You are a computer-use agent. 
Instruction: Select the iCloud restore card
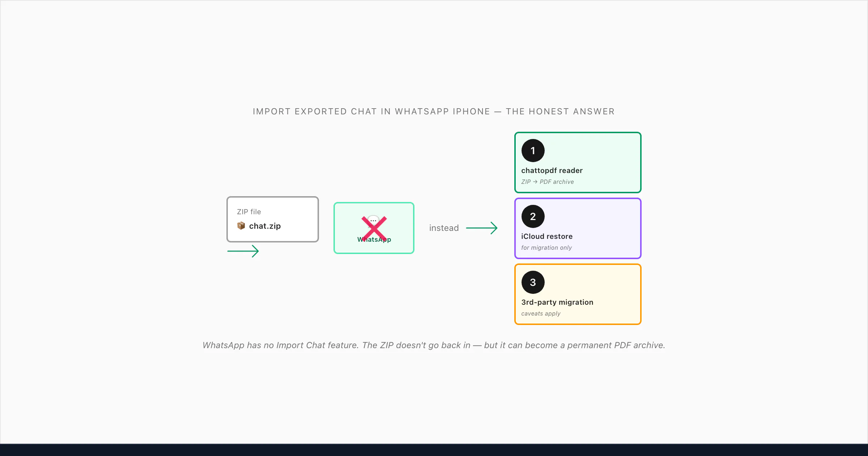pyautogui.click(x=578, y=228)
